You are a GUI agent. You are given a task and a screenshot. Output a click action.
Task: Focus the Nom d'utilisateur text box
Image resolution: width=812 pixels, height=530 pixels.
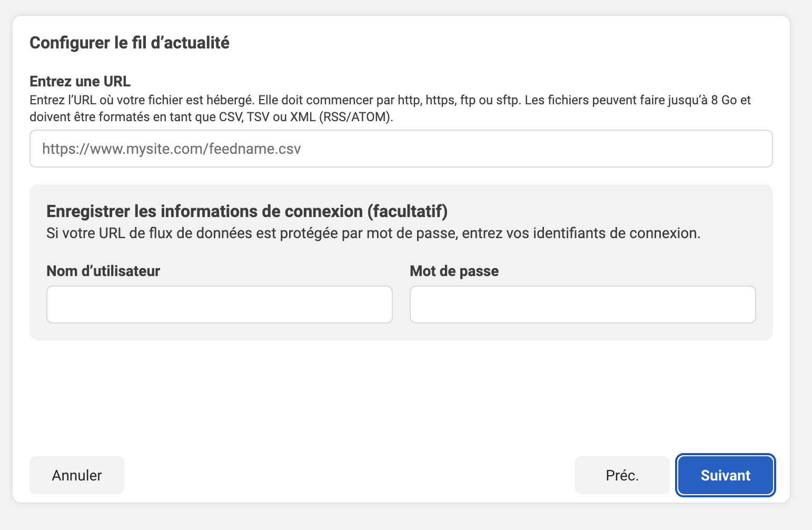(219, 305)
